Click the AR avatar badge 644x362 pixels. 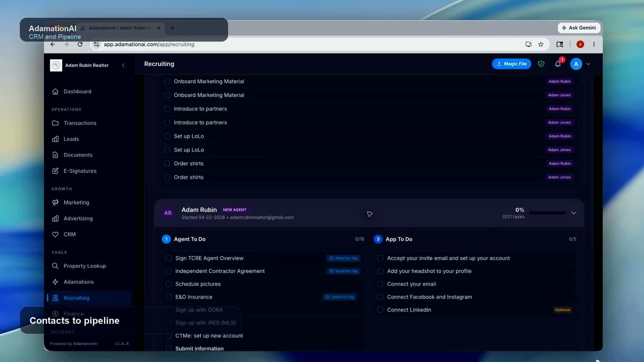point(168,213)
